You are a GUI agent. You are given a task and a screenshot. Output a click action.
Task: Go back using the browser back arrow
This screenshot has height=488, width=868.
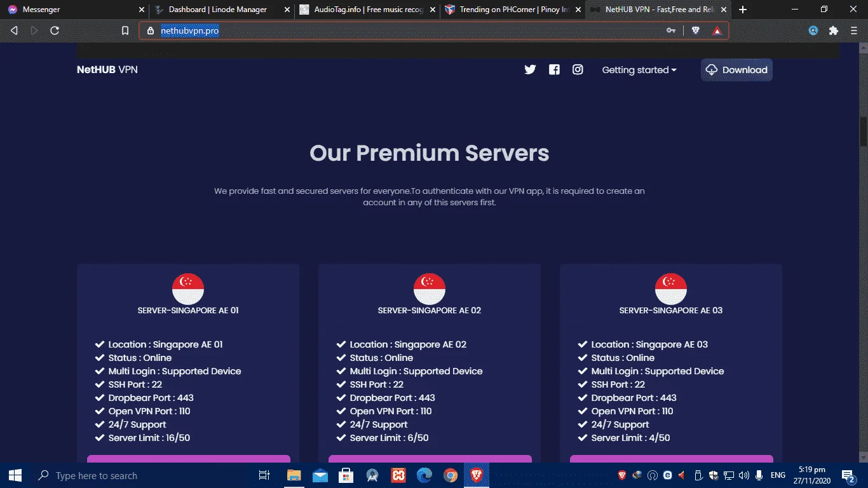(14, 30)
